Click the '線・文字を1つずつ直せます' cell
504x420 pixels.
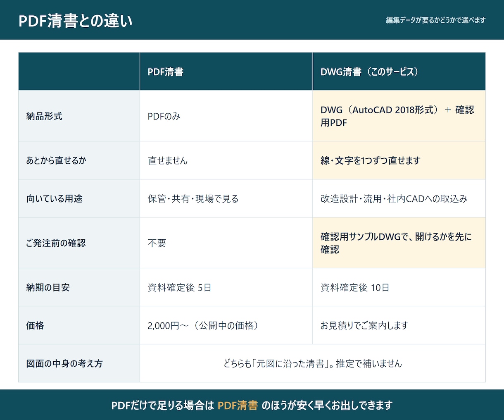click(x=399, y=160)
